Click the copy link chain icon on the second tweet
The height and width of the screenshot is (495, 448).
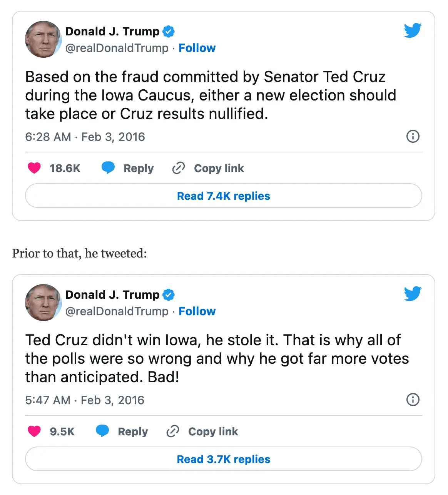(173, 431)
